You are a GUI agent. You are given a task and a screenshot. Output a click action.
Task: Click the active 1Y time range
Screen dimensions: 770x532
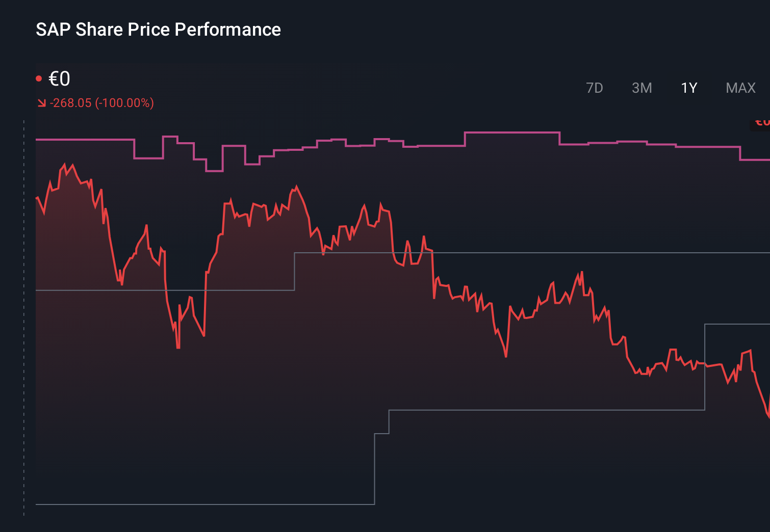(x=688, y=88)
